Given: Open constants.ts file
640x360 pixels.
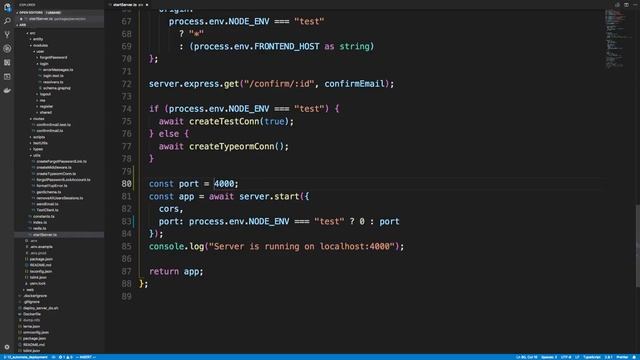Looking at the screenshot, I should pos(44,216).
